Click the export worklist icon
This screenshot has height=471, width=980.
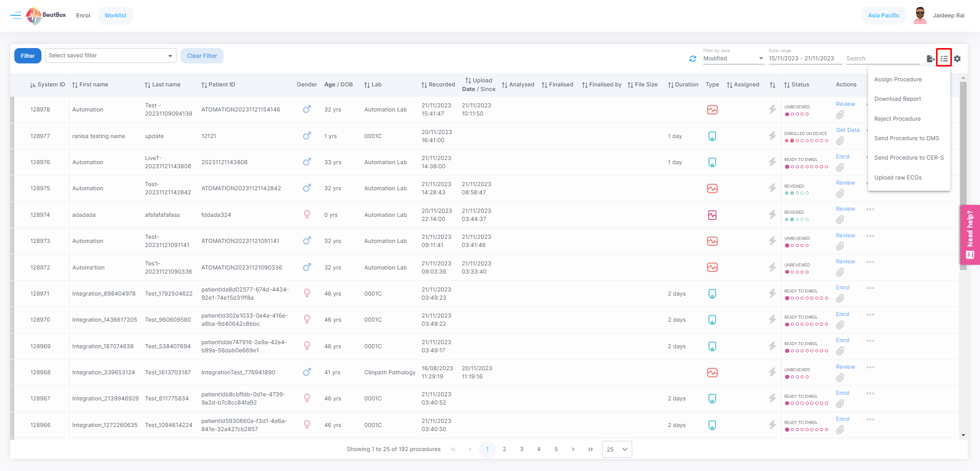(930, 59)
